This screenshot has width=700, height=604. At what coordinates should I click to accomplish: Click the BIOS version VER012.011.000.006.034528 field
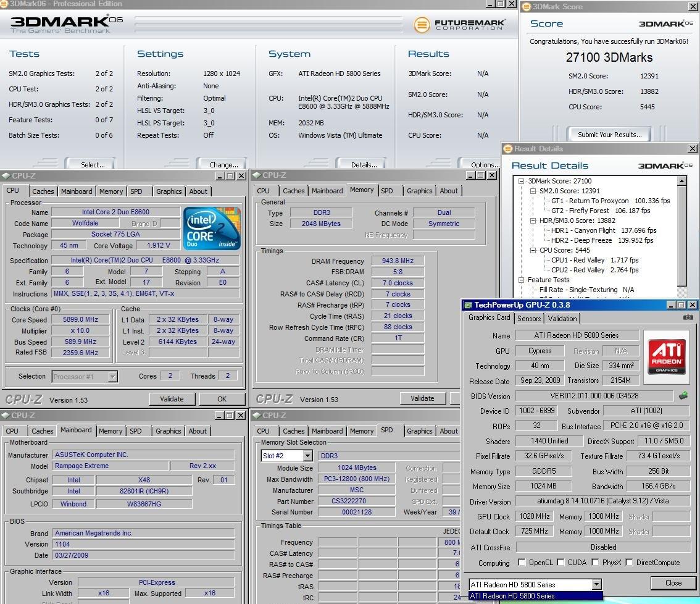pos(594,396)
